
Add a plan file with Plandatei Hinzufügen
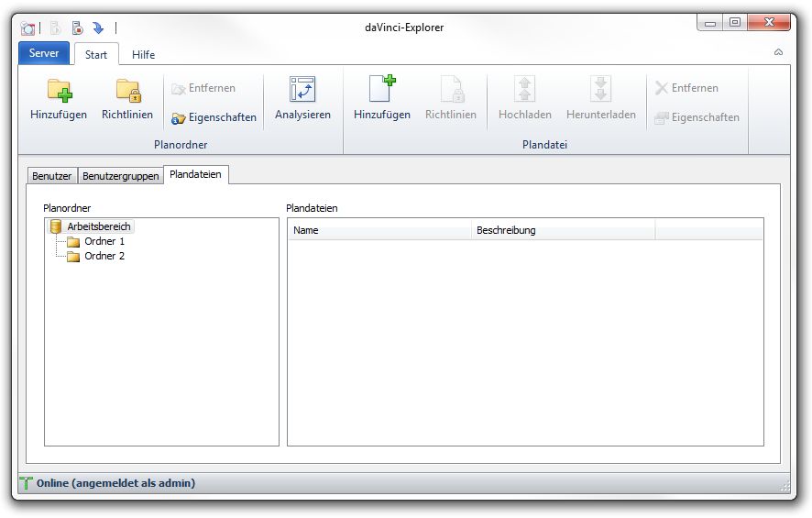click(x=382, y=99)
